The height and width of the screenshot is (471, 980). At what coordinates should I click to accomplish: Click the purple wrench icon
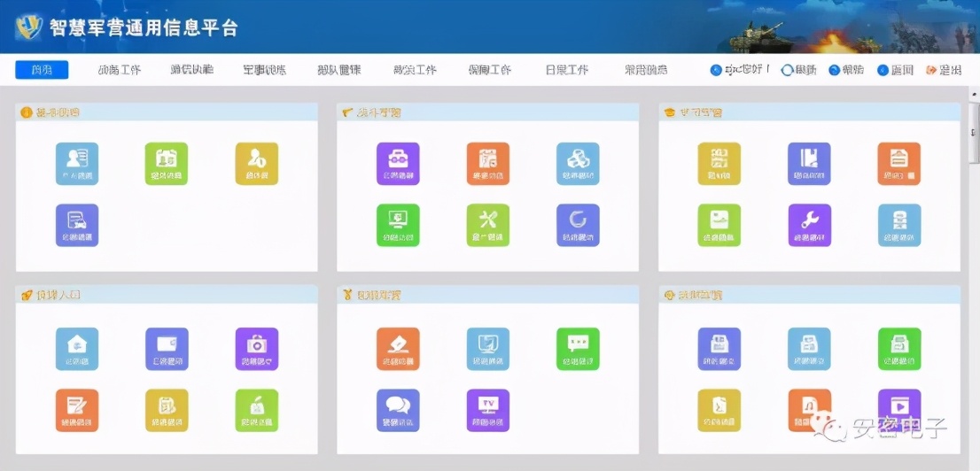[809, 225]
